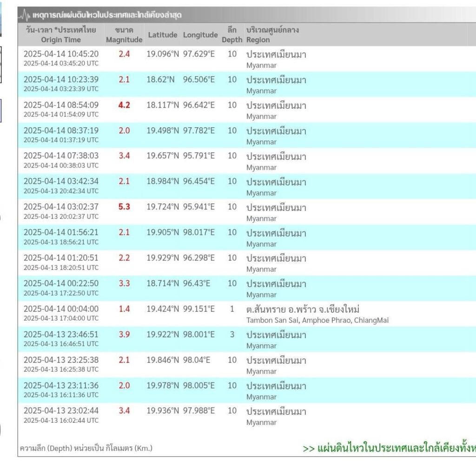Click the bold magnitude 4.2 value
Viewport: 476px width, 465px height.
(124, 105)
